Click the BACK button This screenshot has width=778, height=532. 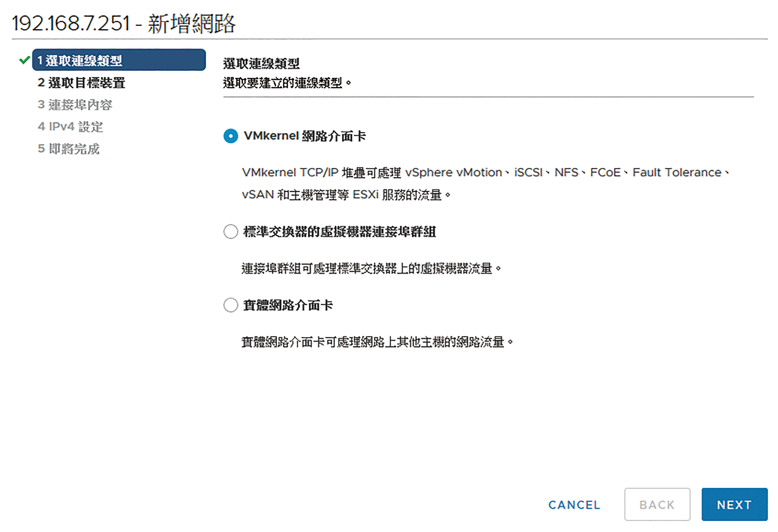coord(657,504)
